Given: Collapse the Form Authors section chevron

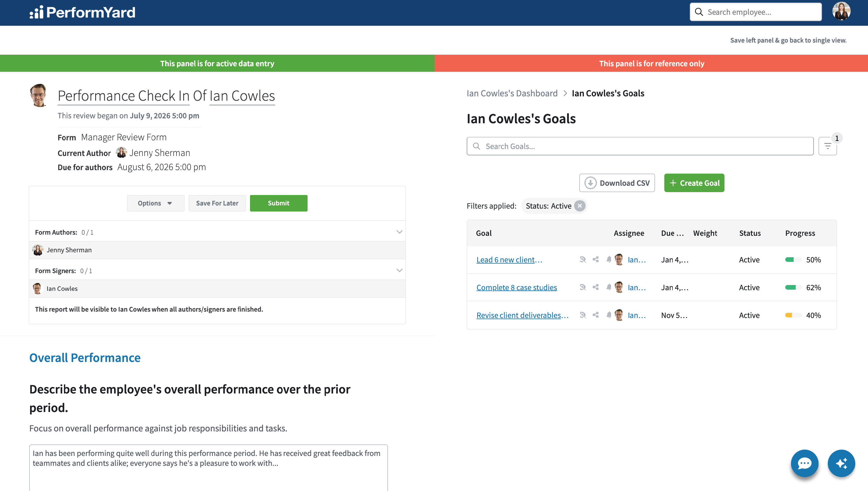Looking at the screenshot, I should pyautogui.click(x=399, y=232).
